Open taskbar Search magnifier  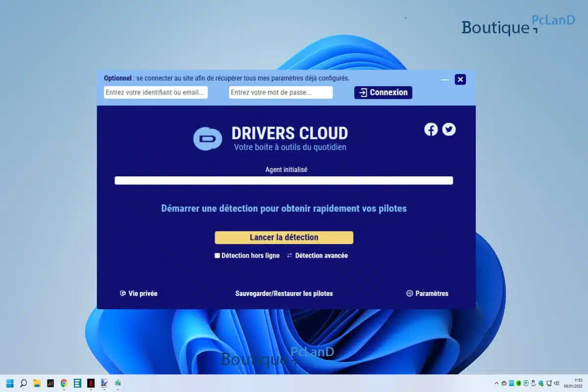tap(23, 383)
